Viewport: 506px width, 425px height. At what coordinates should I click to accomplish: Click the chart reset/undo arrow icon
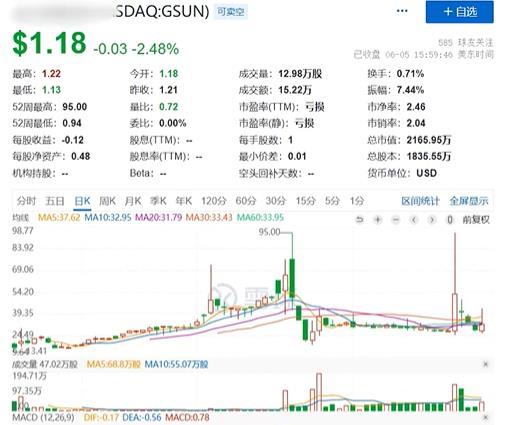click(x=359, y=220)
